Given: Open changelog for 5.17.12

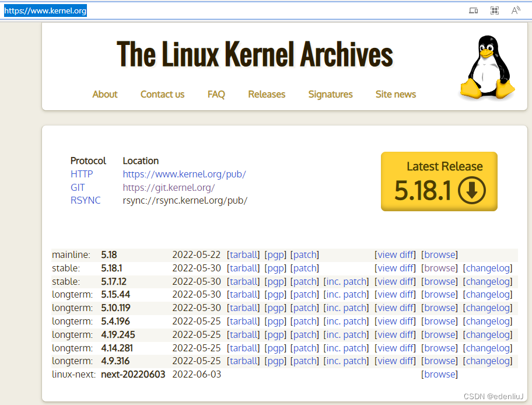Looking at the screenshot, I should pos(488,281).
